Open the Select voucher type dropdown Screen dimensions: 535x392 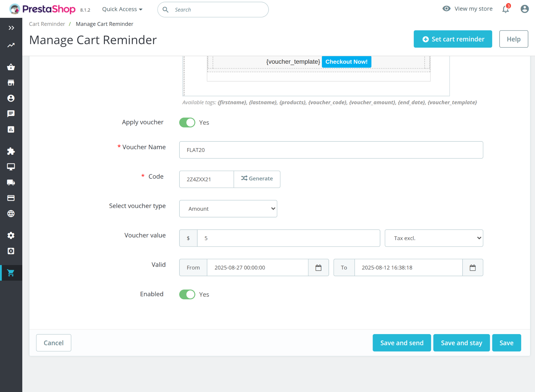point(228,209)
